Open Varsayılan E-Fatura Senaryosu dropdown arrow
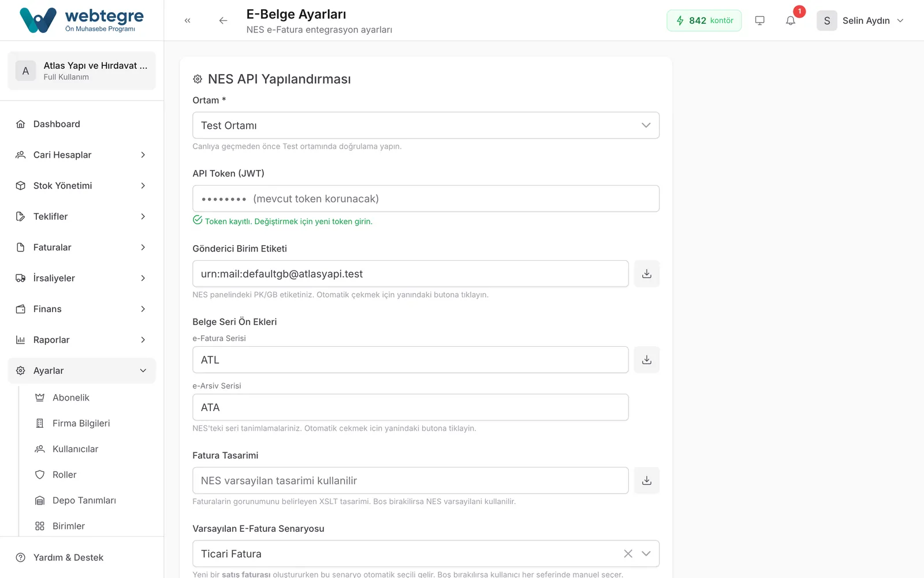This screenshot has height=578, width=924. pos(646,554)
